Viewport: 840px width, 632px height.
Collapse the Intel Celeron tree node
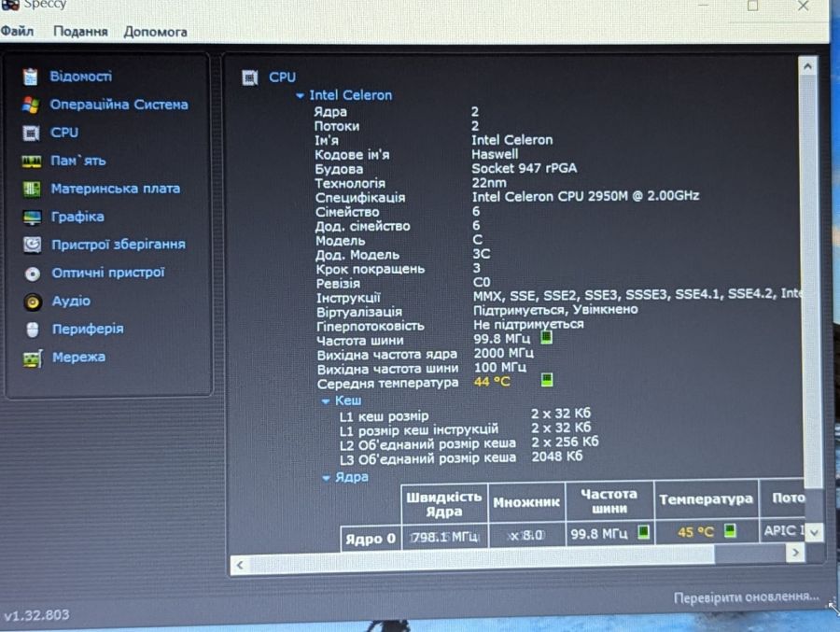pyautogui.click(x=300, y=96)
